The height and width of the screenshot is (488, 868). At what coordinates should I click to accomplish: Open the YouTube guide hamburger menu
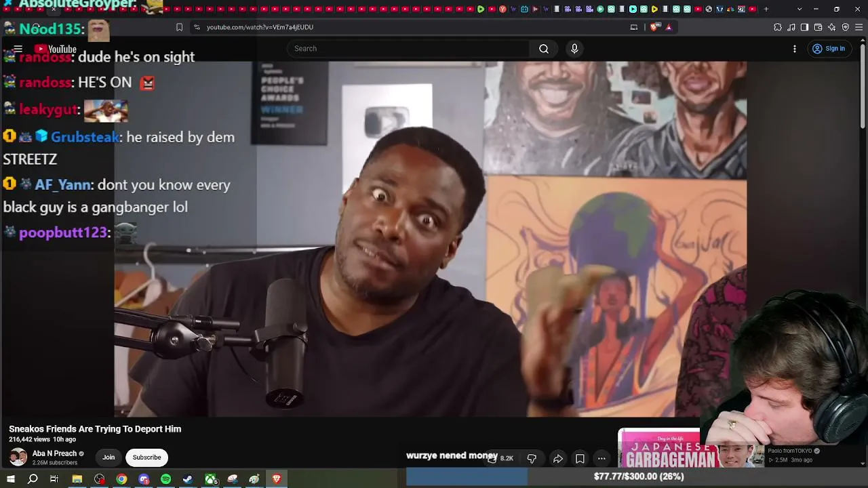click(x=18, y=49)
